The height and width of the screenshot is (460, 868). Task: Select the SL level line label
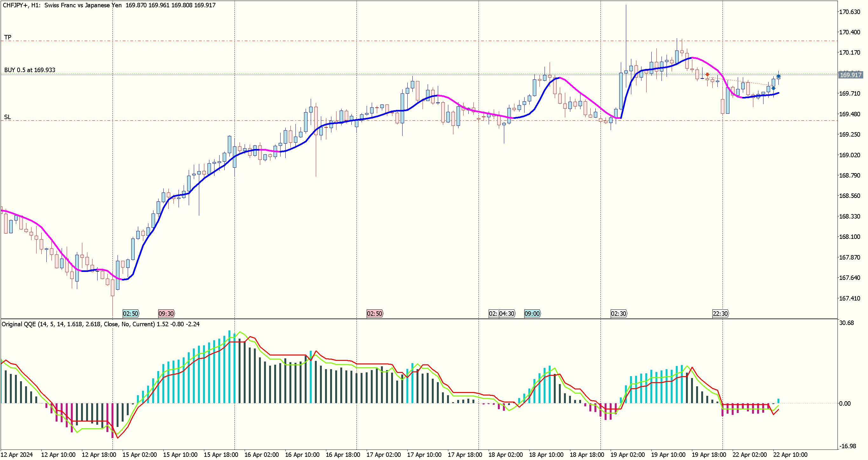click(7, 117)
